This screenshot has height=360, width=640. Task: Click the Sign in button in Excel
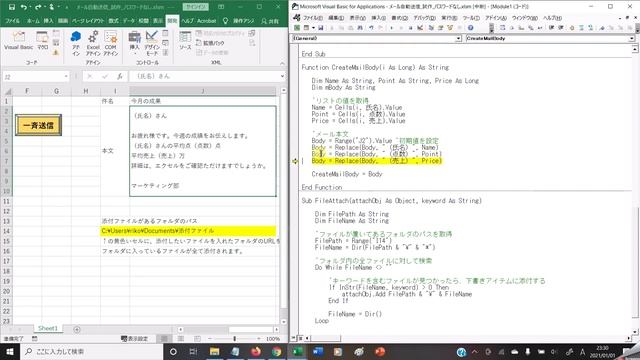click(x=196, y=7)
